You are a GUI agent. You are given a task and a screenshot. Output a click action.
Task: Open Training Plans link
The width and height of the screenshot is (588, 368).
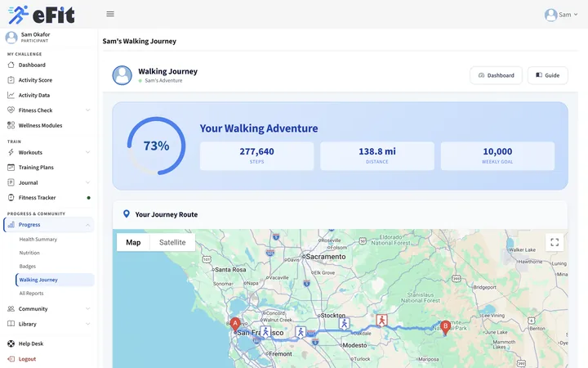coord(36,167)
